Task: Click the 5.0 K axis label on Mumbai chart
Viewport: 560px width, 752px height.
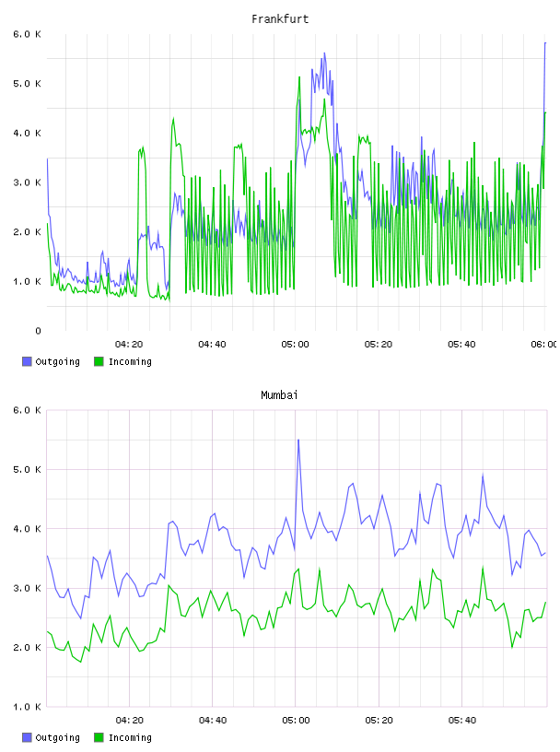Action: [x=28, y=469]
